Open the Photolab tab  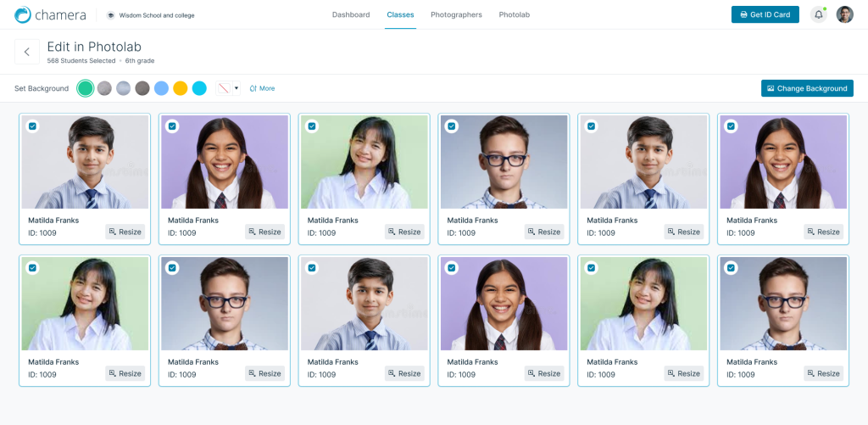[x=515, y=15]
